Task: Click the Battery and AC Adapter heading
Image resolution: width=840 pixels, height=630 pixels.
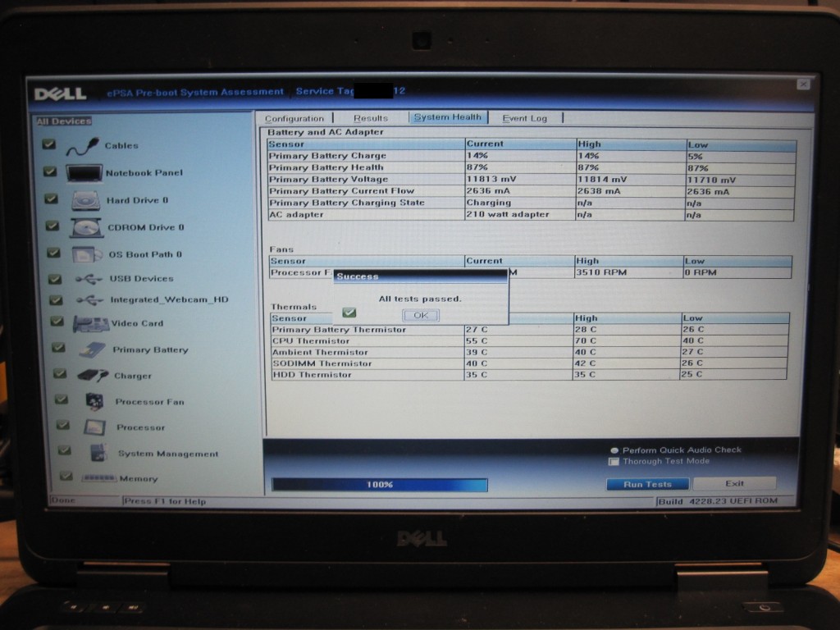Action: (x=326, y=132)
